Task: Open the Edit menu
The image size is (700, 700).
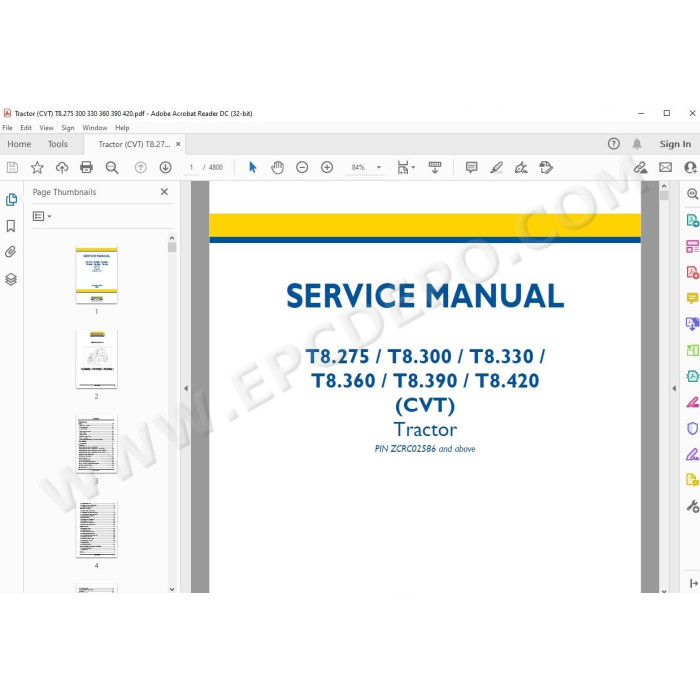Action: point(26,128)
